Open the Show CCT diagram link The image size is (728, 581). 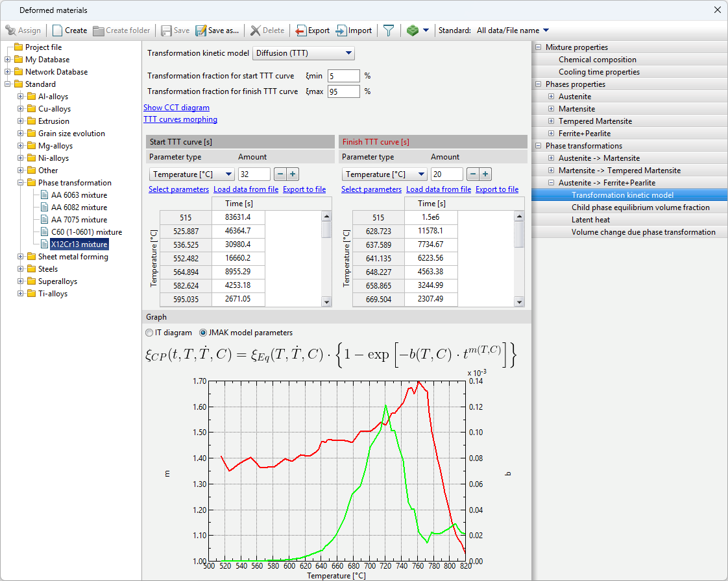pyautogui.click(x=176, y=108)
